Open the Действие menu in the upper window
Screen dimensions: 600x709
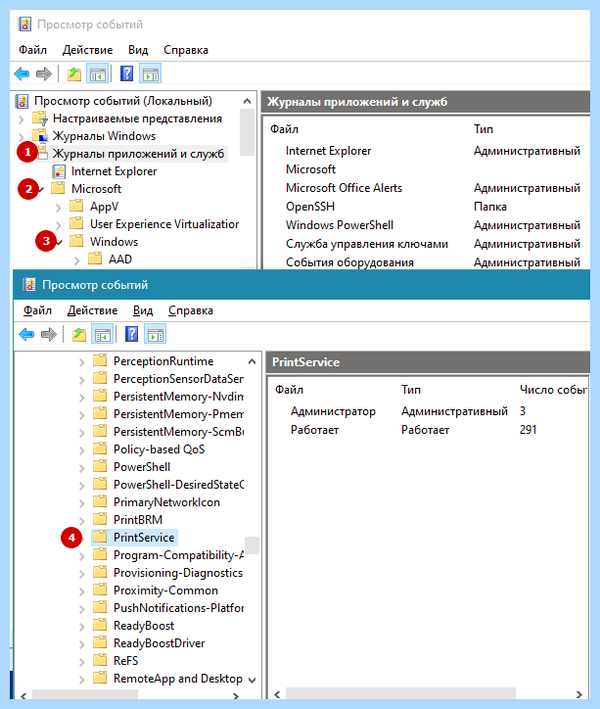click(88, 50)
